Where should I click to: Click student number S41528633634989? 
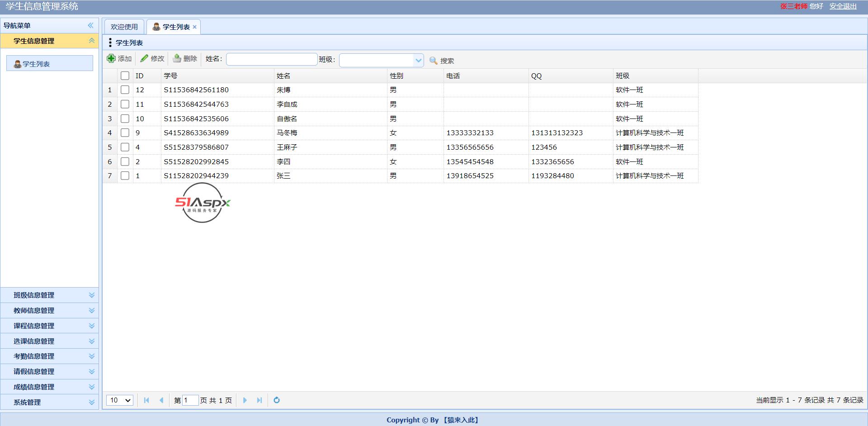196,133
